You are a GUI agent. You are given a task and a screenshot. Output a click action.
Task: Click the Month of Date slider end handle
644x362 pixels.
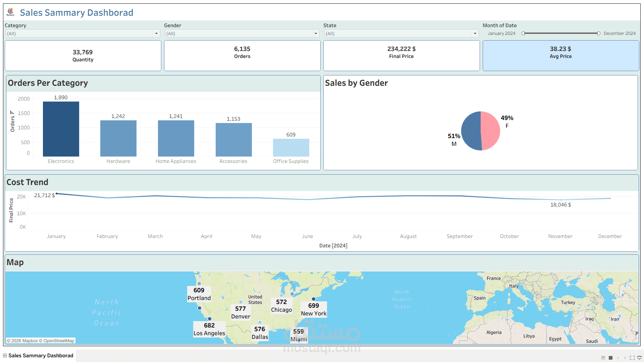tap(598, 34)
